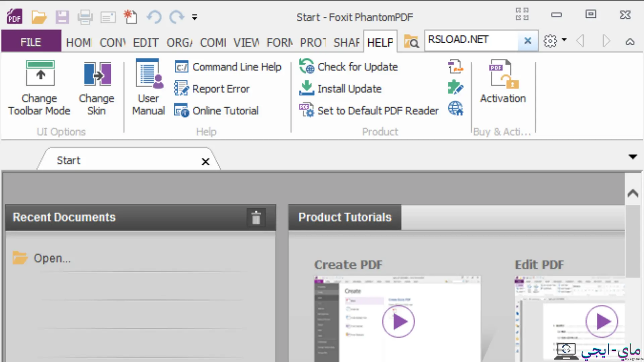Click Set to Default PDF Reader
Screen dimensions: 644x362
click(x=369, y=111)
